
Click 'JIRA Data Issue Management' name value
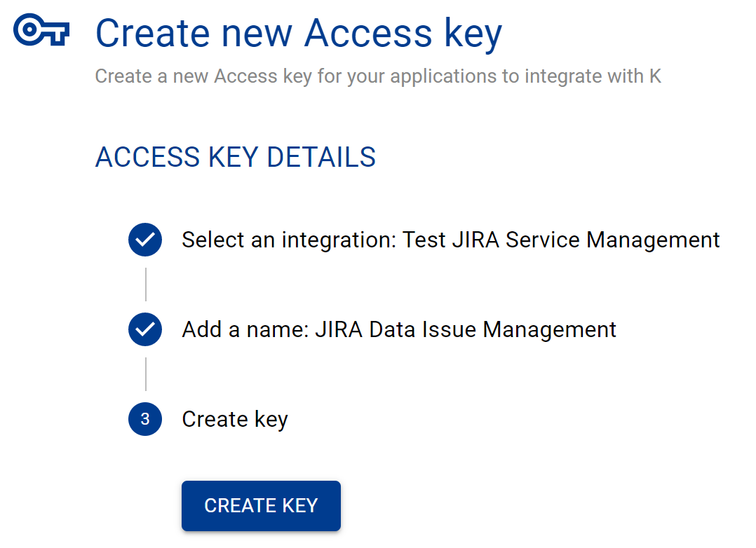point(466,329)
